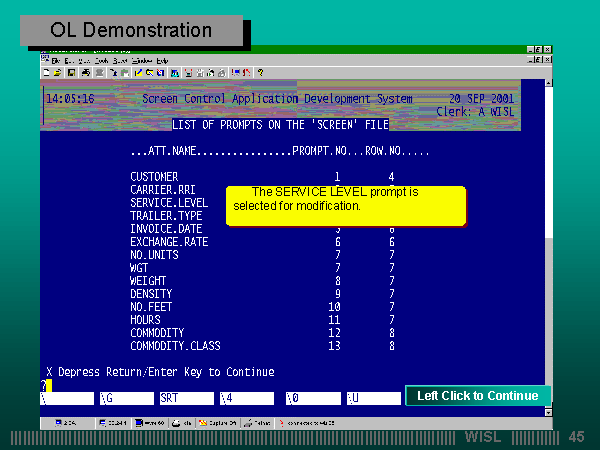The width and height of the screenshot is (600, 450).
Task: Click the New document toolbar icon
Action: (x=47, y=73)
